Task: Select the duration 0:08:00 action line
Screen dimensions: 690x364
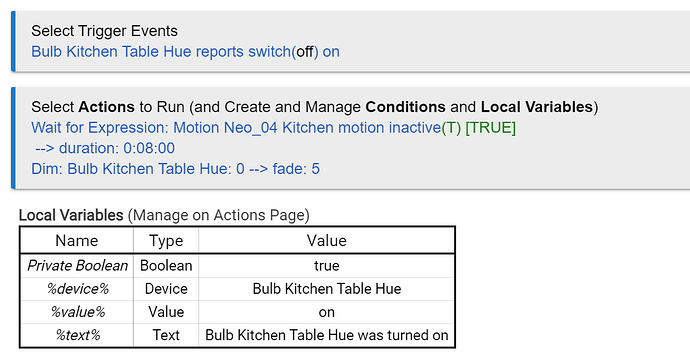Action: point(105,148)
